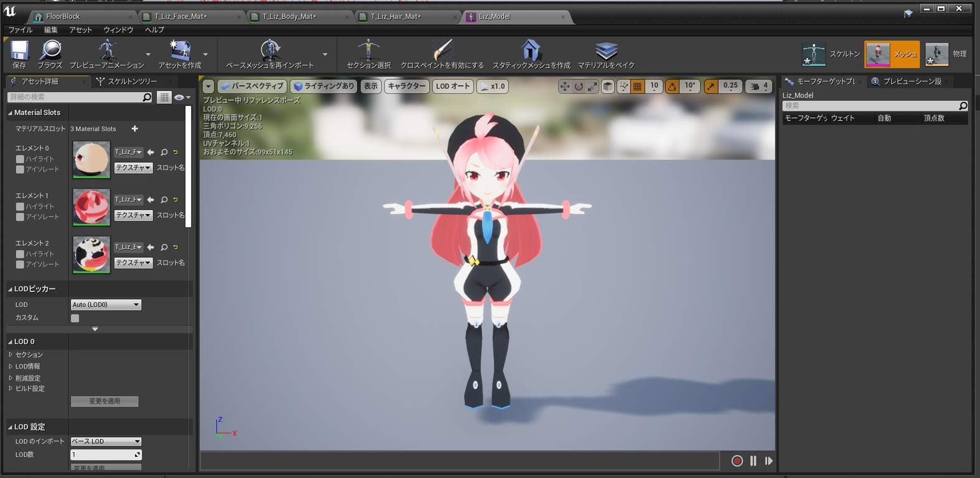This screenshot has height=478, width=980.
Task: Click the search magnifier in the details search box
Action: (x=147, y=97)
